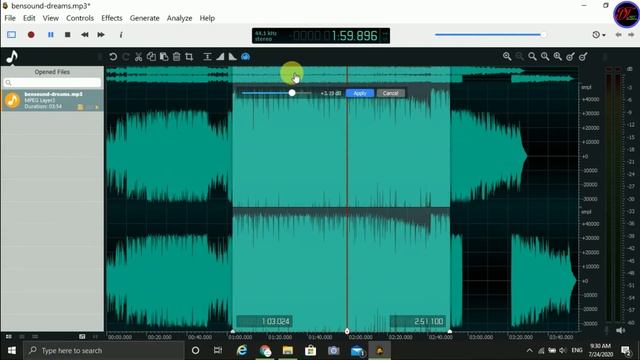Apply a fade out
Viewport: 640px width, 360px height.
pos(232,57)
